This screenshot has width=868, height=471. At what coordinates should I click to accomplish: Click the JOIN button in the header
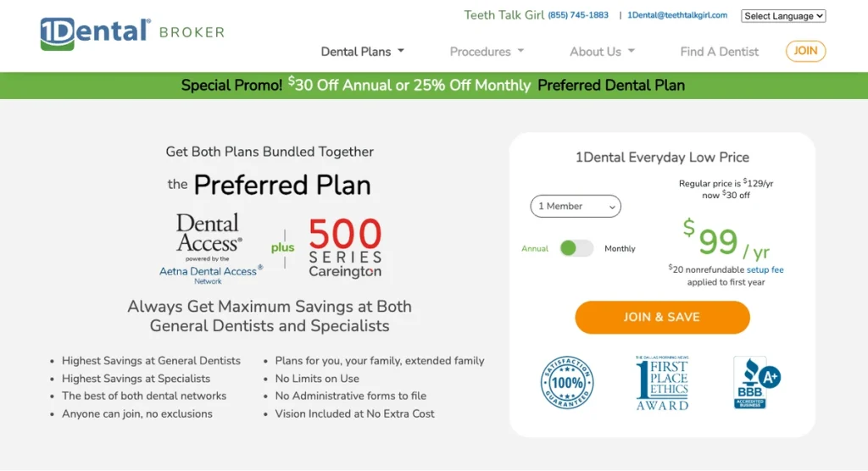pyautogui.click(x=805, y=51)
